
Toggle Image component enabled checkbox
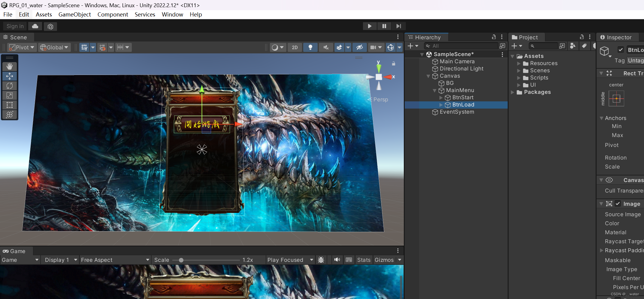618,204
